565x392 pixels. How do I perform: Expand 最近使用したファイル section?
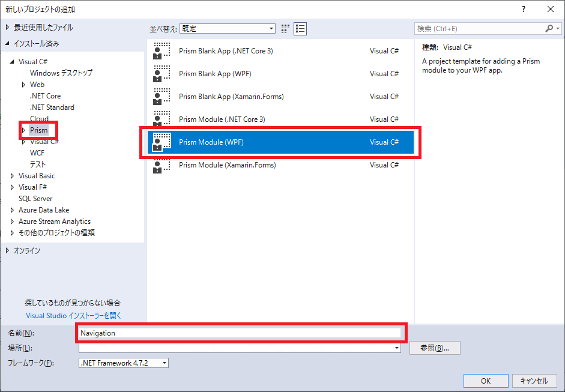(x=8, y=28)
